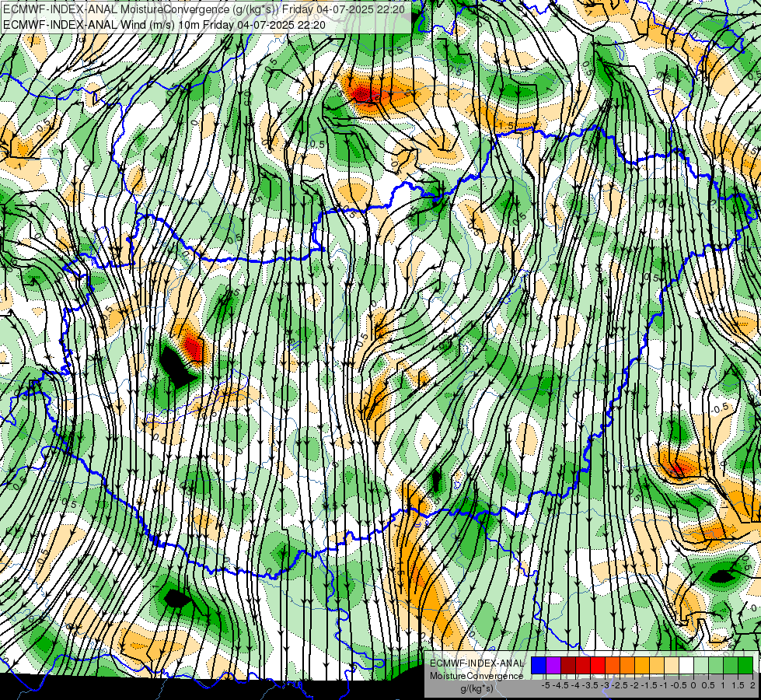
Task: Click the pale peach swatch between -1 and -0.5
Action: point(672,666)
